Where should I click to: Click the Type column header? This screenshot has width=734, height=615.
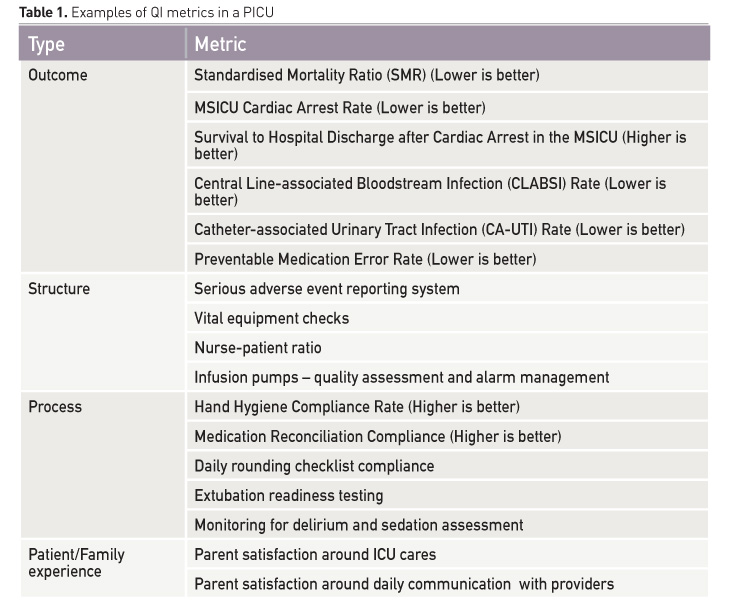(47, 44)
